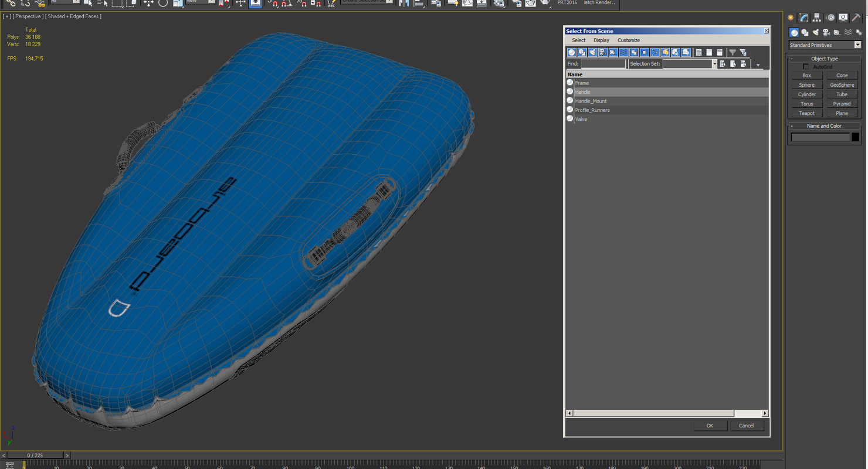Enable the AutoGrid checkbox
The image size is (868, 469).
click(x=806, y=67)
